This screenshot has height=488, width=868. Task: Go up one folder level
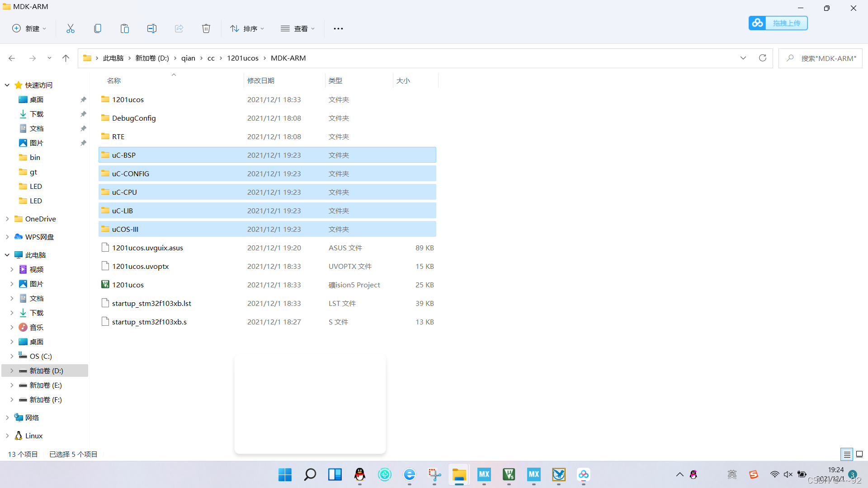point(66,58)
